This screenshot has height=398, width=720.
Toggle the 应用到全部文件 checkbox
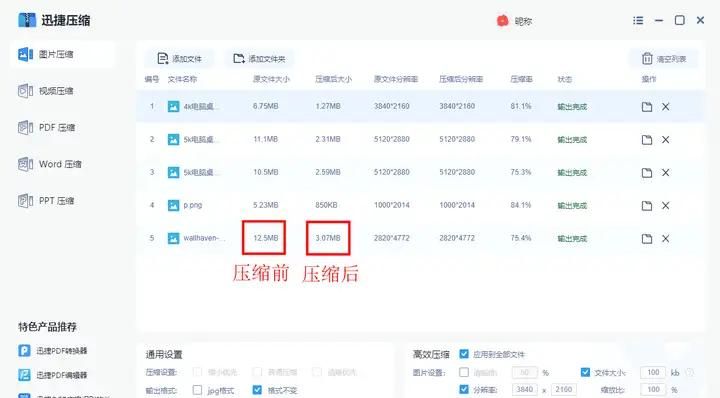[464, 354]
